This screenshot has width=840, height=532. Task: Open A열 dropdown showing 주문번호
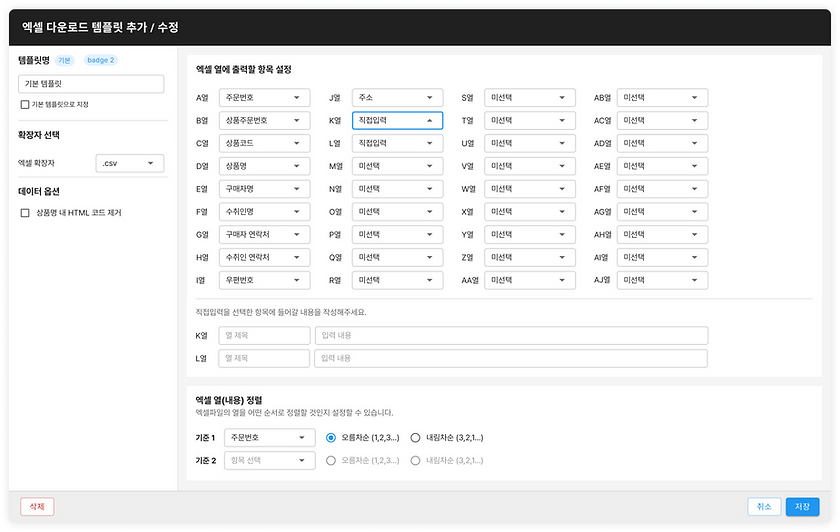point(265,98)
